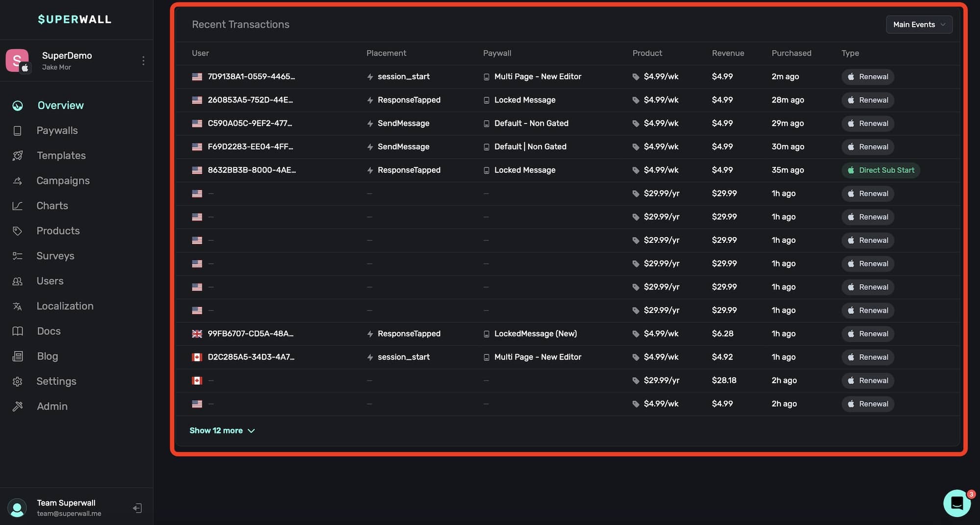The width and height of the screenshot is (980, 525).
Task: Open Settings from the sidebar
Action: [56, 382]
